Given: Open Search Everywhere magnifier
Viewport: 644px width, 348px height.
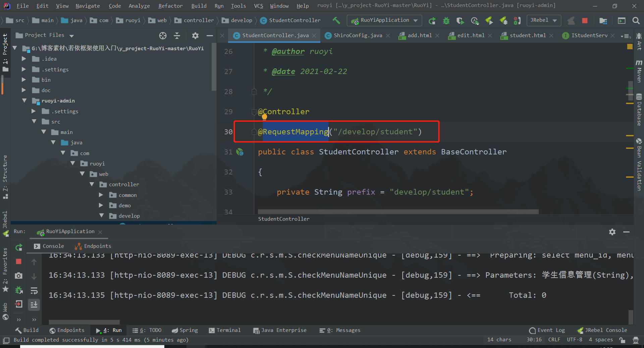Looking at the screenshot, I should tap(636, 21).
